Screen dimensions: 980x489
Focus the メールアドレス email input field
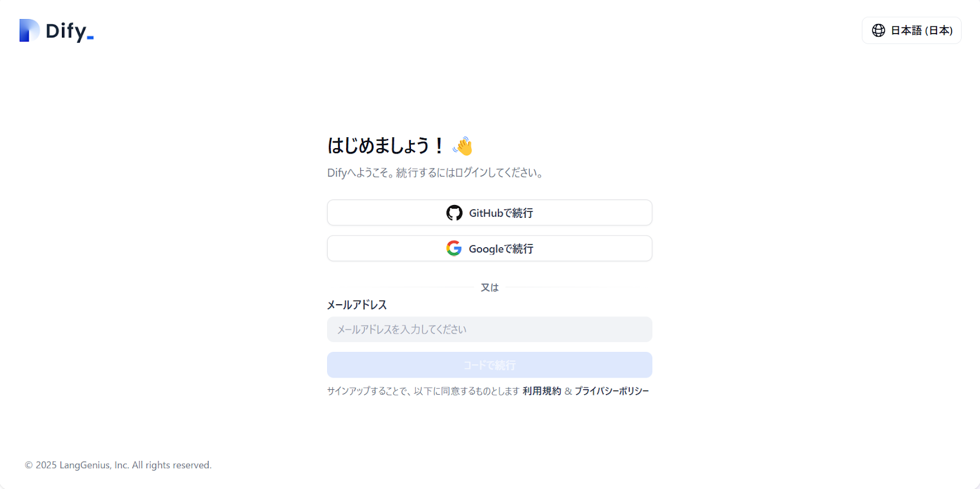(x=489, y=329)
